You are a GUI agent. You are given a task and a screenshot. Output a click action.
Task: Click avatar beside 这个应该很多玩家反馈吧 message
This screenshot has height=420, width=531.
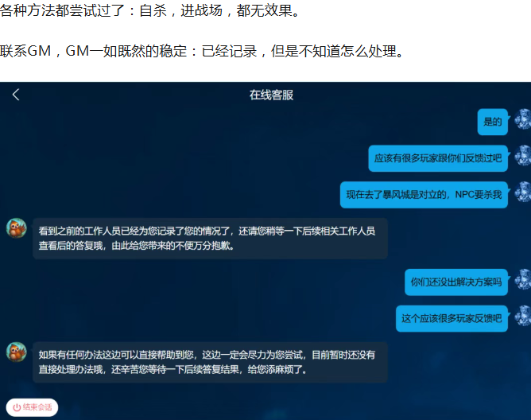[522, 317]
